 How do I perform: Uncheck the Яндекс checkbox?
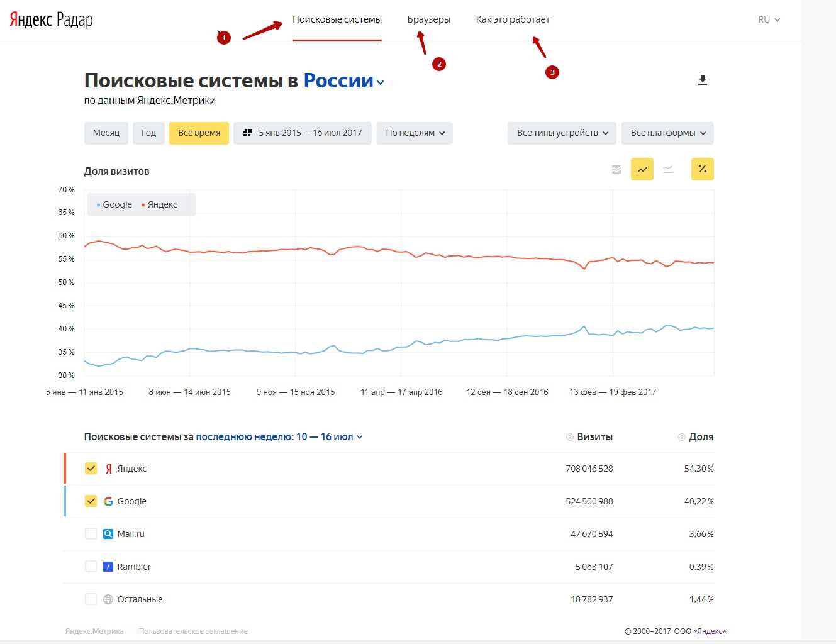tap(91, 469)
